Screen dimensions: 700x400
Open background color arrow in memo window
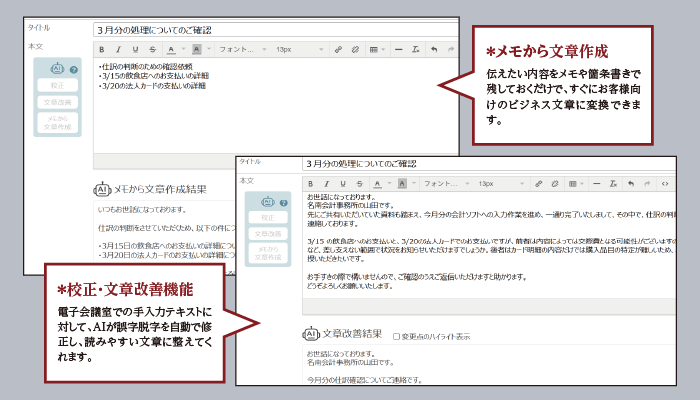[x=208, y=50]
